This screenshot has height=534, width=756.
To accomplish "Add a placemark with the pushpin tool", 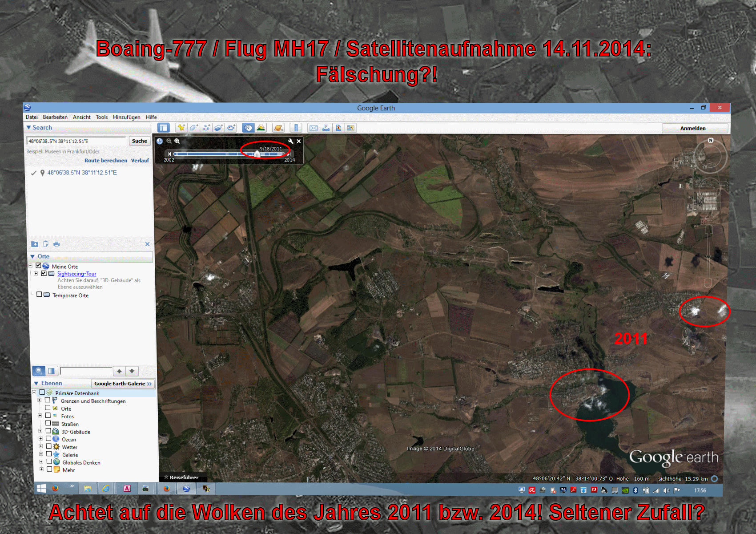I will pyautogui.click(x=181, y=128).
